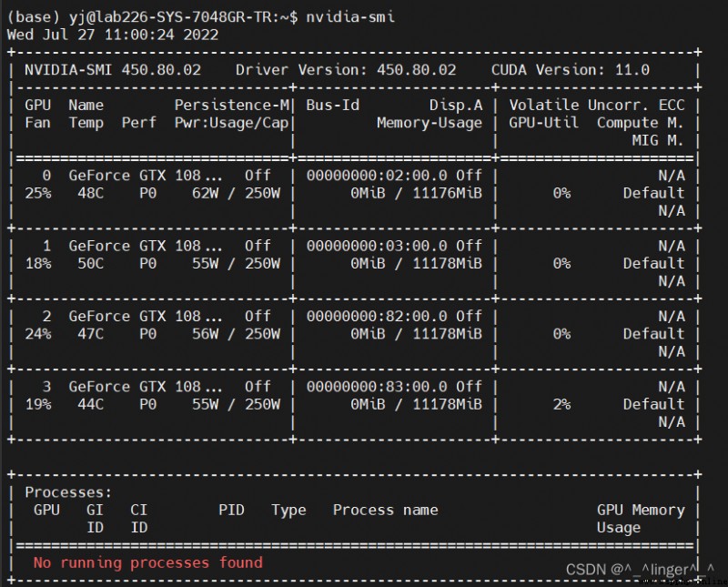Click the Type column header in Processes
Image resolution: width=728 pixels, height=587 pixels.
pyautogui.click(x=288, y=510)
